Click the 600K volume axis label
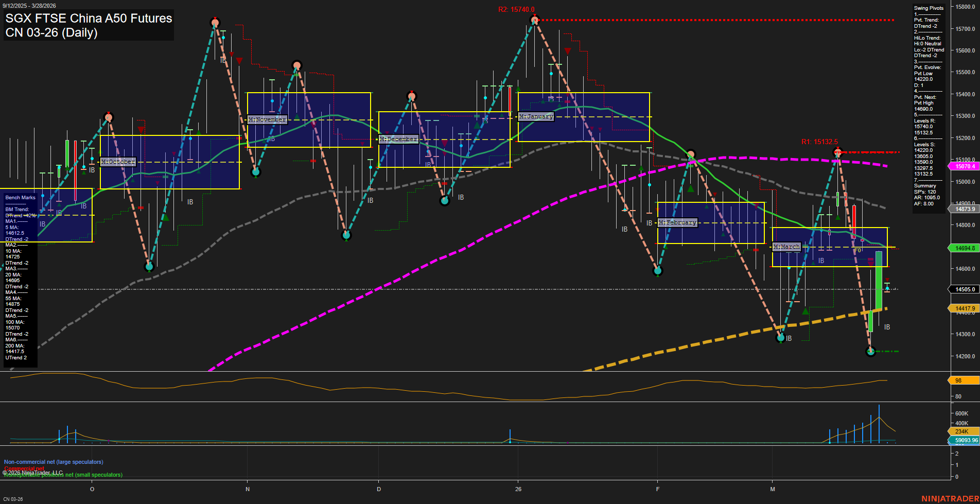This screenshot has height=504, width=980. [961, 413]
